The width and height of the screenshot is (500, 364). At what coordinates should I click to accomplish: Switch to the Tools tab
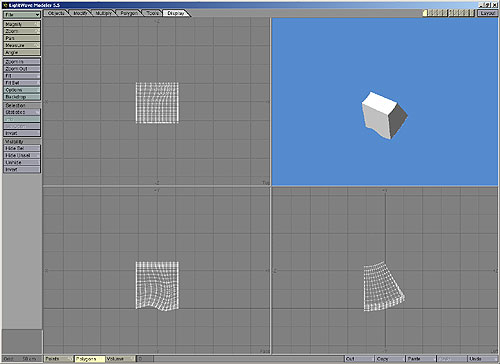point(152,13)
